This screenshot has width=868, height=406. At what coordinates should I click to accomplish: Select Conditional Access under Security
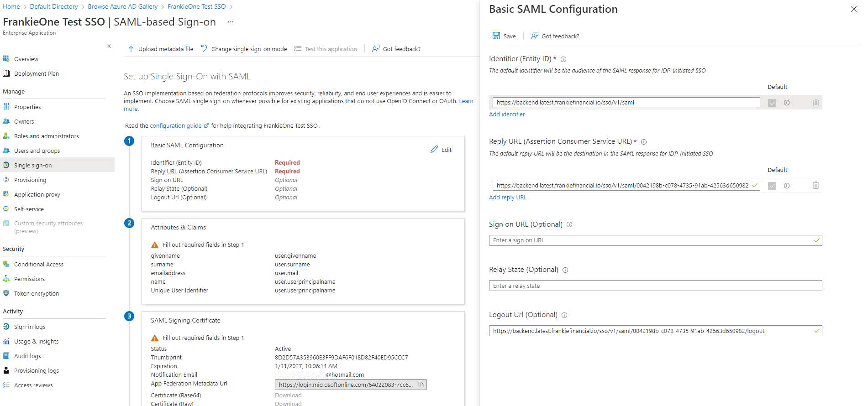click(x=38, y=264)
